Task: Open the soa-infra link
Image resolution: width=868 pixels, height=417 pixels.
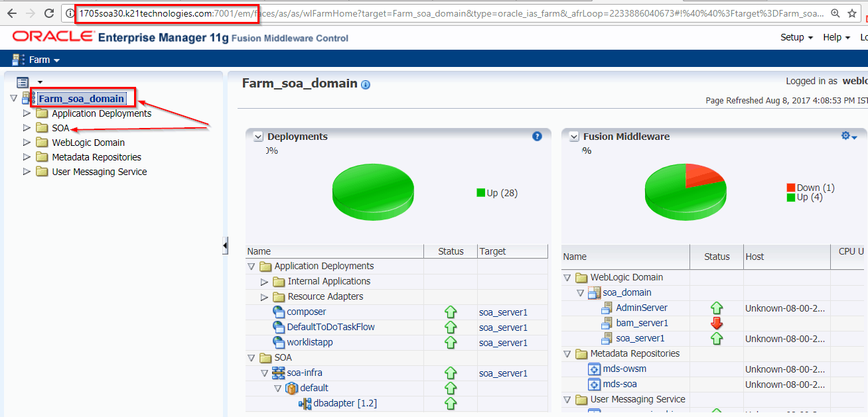Action: 305,373
